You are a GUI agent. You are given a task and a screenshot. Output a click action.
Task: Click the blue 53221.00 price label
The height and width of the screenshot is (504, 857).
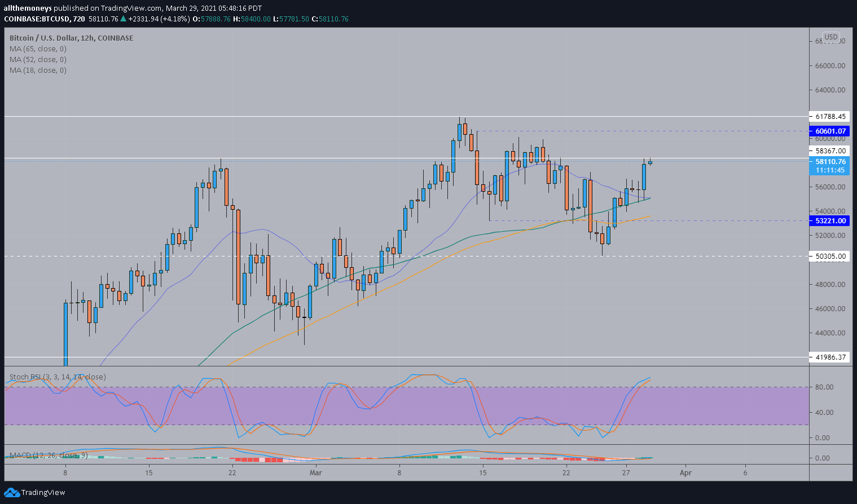pyautogui.click(x=830, y=221)
